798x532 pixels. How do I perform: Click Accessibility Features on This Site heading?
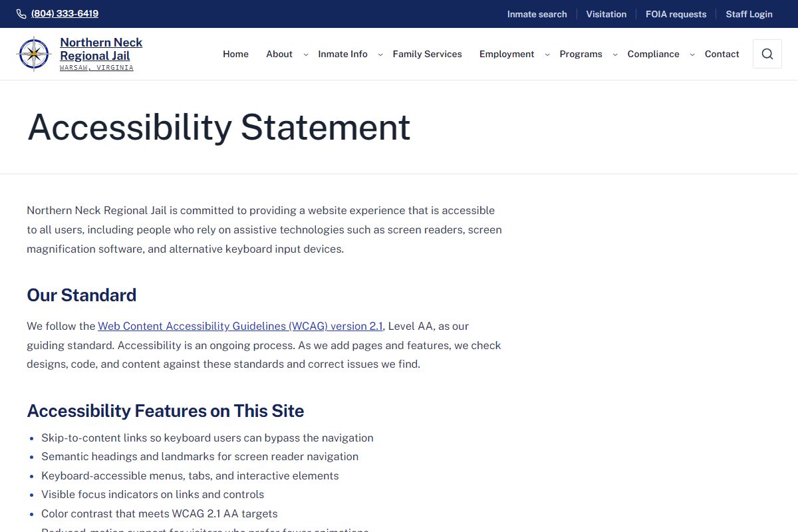(x=166, y=411)
